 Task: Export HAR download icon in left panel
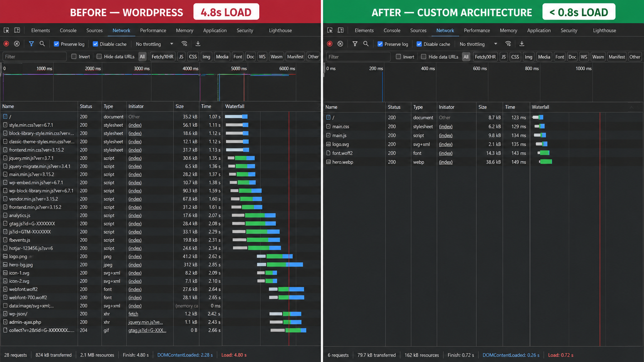[x=198, y=44]
